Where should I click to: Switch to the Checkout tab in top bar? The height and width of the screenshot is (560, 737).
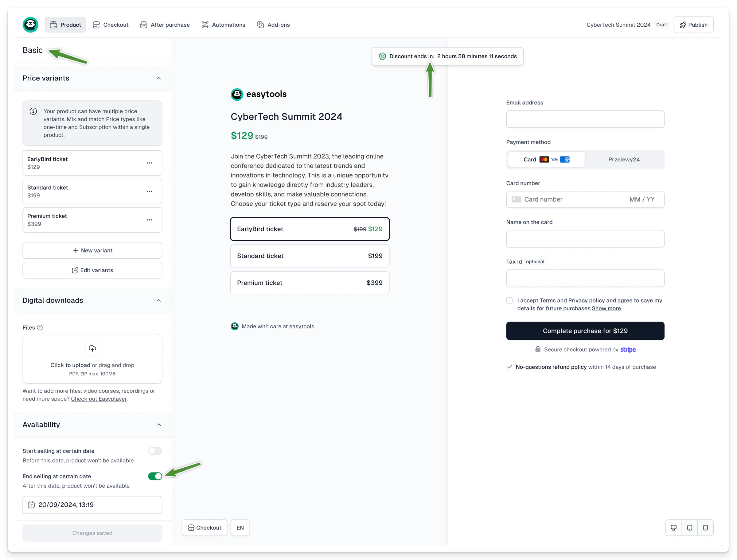pos(111,25)
